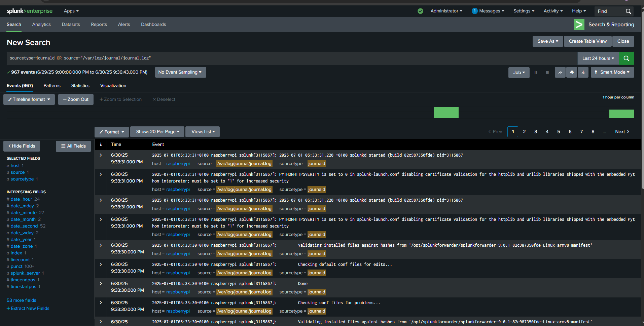Click the page vertical scrollbar
The height and width of the screenshot is (326, 644).
click(x=642, y=100)
